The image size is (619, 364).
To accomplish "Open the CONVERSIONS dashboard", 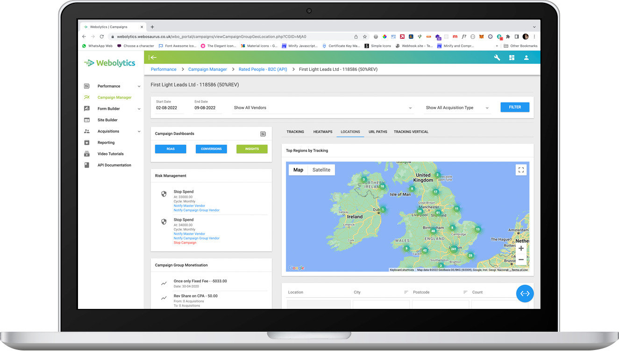I will (211, 149).
